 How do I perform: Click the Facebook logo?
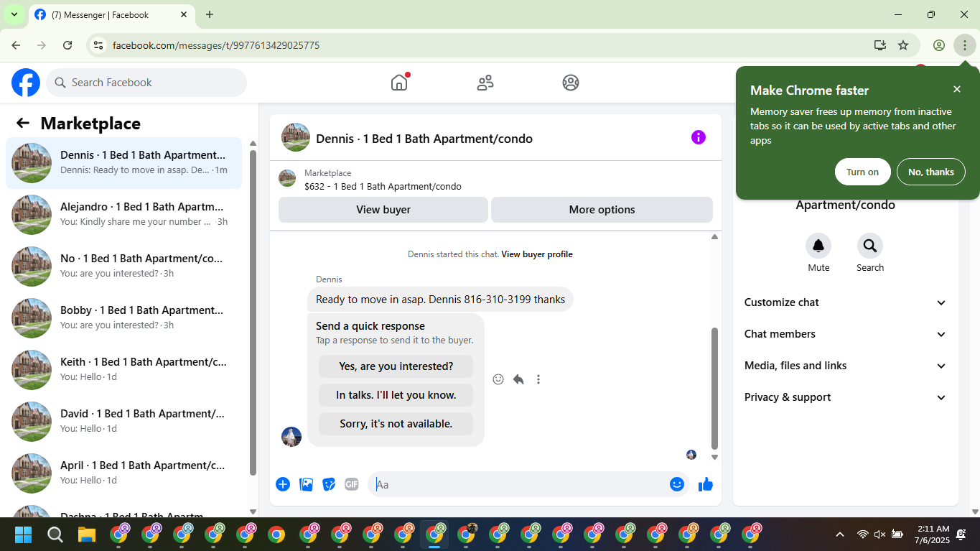tap(26, 83)
